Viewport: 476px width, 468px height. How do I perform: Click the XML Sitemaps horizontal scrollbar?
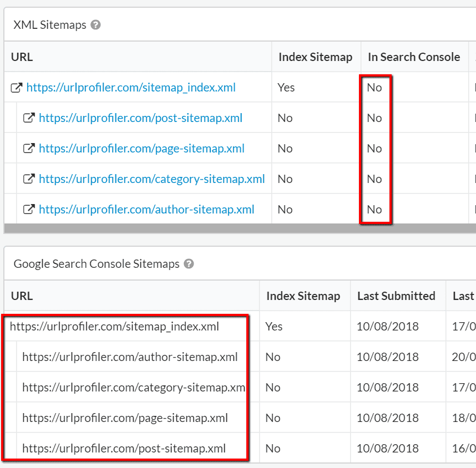pyautogui.click(x=240, y=228)
